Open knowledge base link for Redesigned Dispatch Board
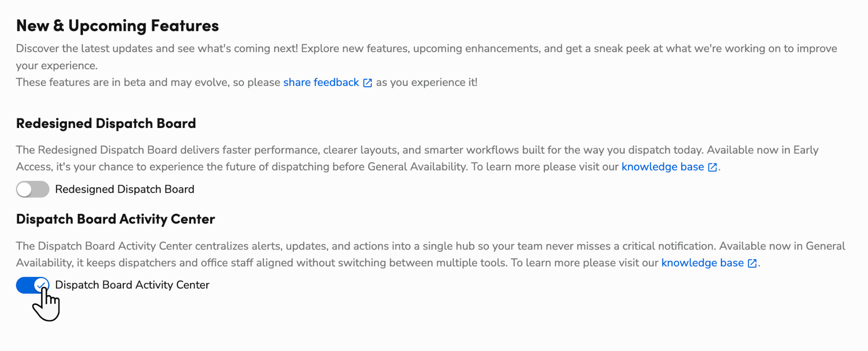This screenshot has width=868, height=351. click(x=663, y=167)
